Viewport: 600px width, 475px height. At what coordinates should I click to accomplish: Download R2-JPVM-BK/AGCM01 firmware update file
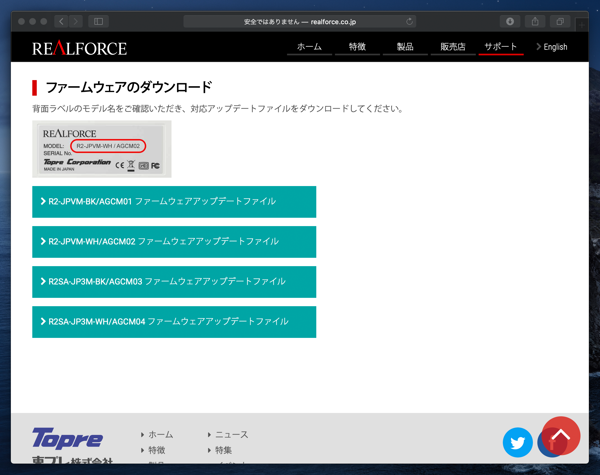click(x=174, y=202)
